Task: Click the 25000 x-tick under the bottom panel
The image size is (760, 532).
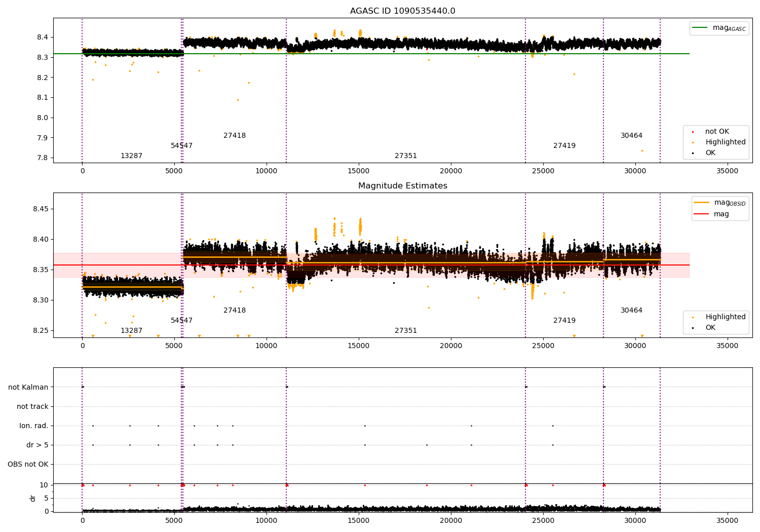Action: [x=543, y=520]
